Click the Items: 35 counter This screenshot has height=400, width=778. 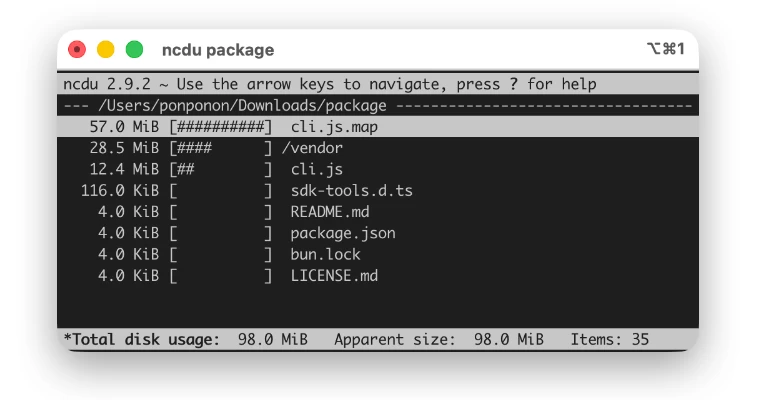(610, 339)
